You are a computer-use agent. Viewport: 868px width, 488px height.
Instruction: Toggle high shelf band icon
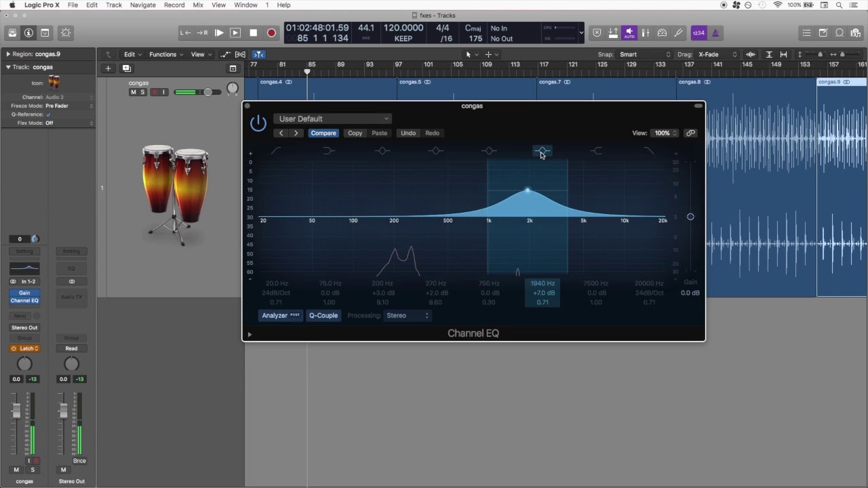(x=596, y=150)
